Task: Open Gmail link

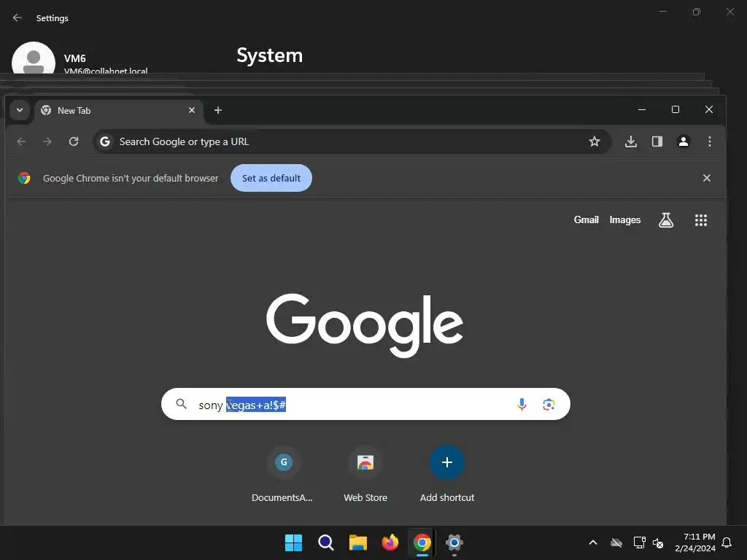Action: point(586,219)
